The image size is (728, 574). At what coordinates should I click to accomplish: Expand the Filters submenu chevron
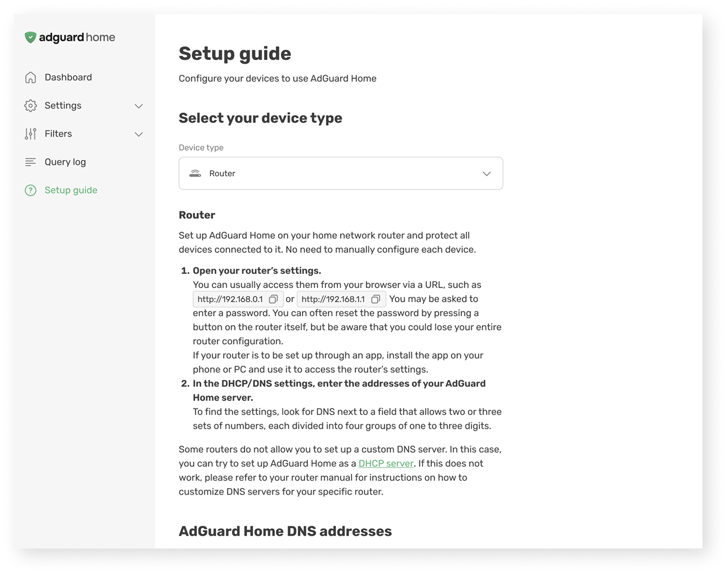coord(139,134)
